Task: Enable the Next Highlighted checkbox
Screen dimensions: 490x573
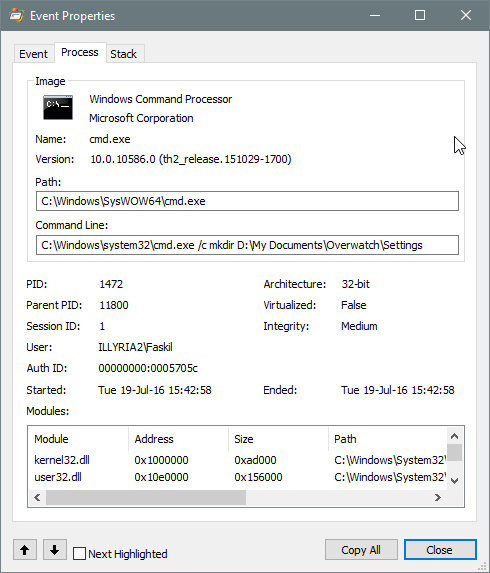Action: tap(79, 554)
